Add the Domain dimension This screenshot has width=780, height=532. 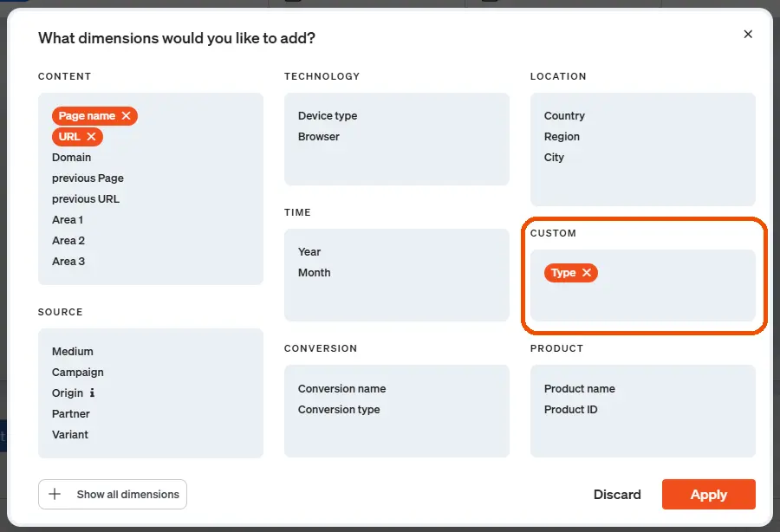point(71,158)
